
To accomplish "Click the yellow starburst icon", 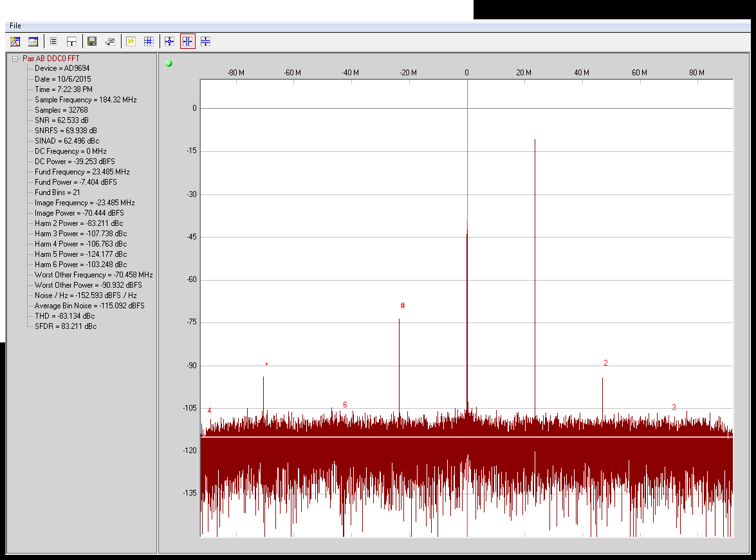I will point(131,41).
